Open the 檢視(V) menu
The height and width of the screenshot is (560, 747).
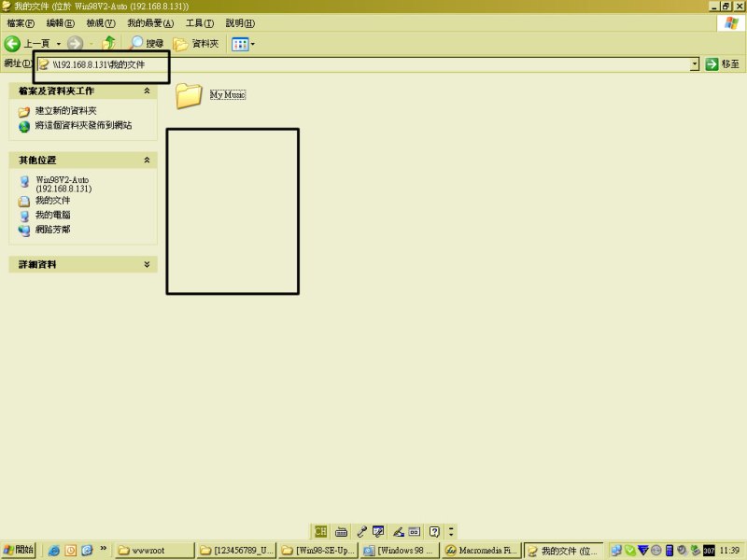click(x=101, y=22)
